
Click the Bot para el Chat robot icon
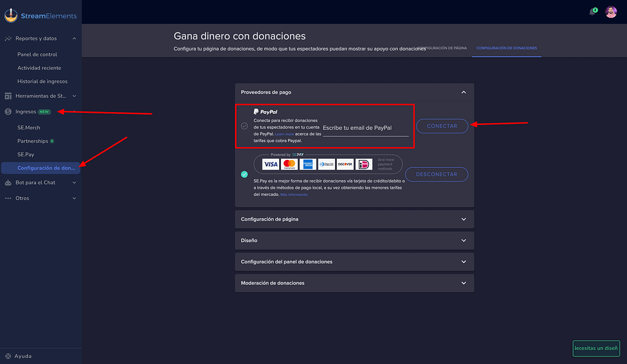(x=8, y=183)
